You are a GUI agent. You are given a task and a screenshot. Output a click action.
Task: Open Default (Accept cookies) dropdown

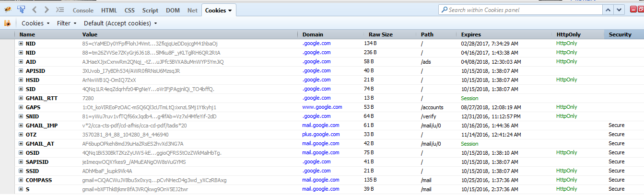coord(120,23)
